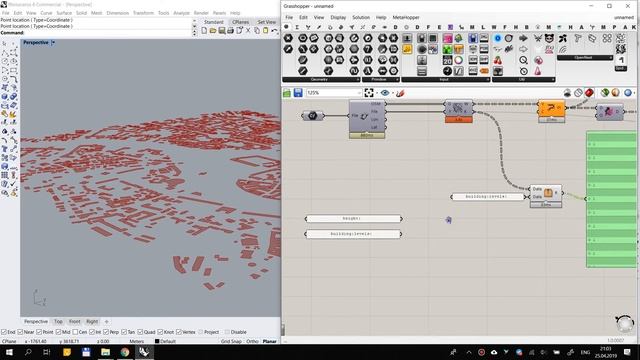Click the green panel component on the canvas
This screenshot has width=640, height=360.
pyautogui.click(x=611, y=200)
